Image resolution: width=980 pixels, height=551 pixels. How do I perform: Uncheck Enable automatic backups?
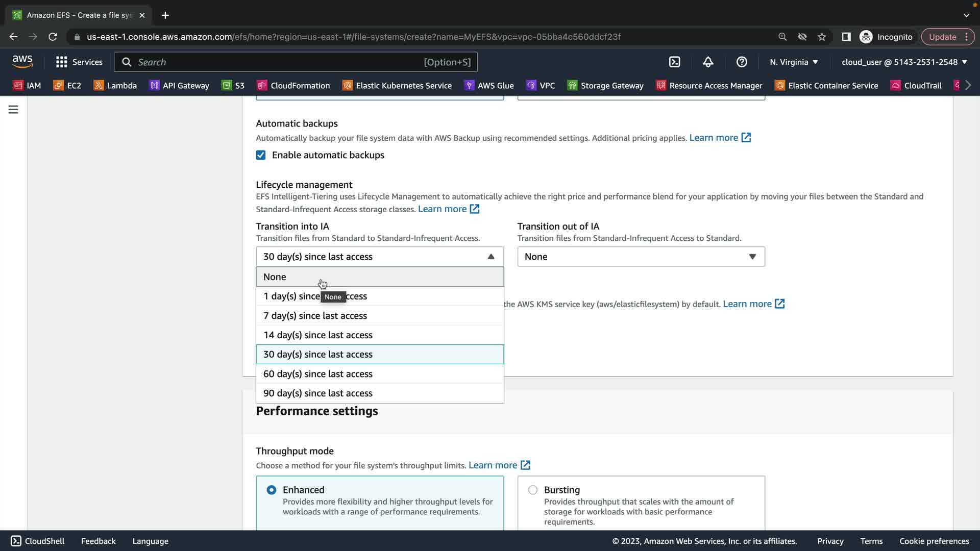261,155
